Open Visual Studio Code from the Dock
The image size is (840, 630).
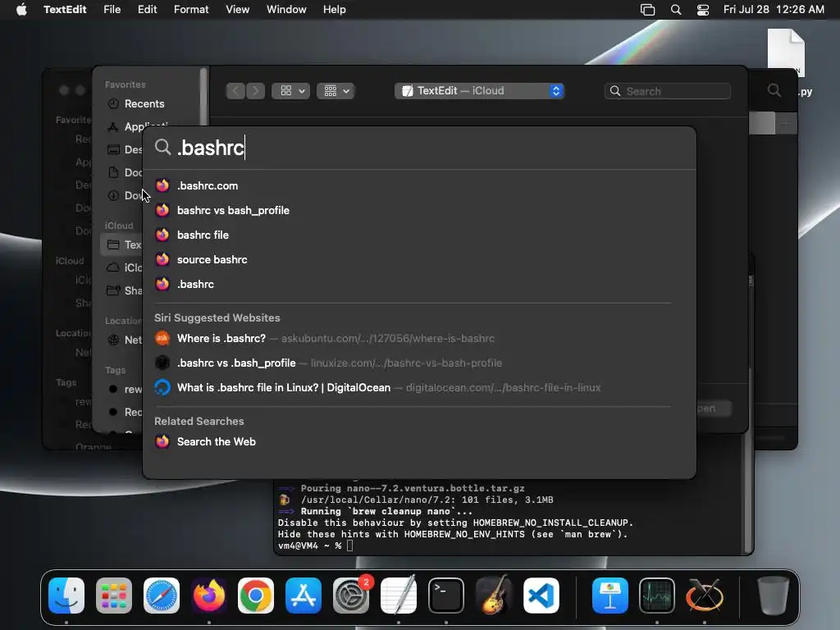tap(541, 596)
